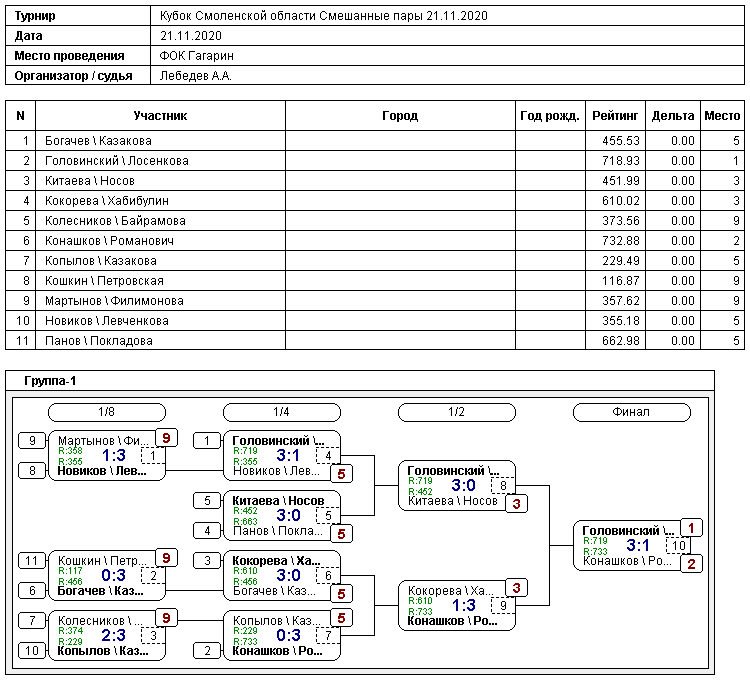Click red place badge 1 in final
This screenshot has height=680, width=750.
click(x=692, y=528)
